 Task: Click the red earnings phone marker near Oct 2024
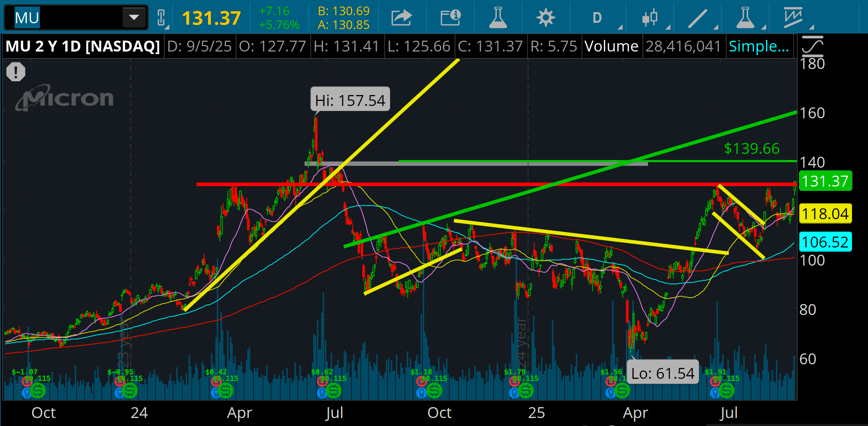[x=421, y=381]
